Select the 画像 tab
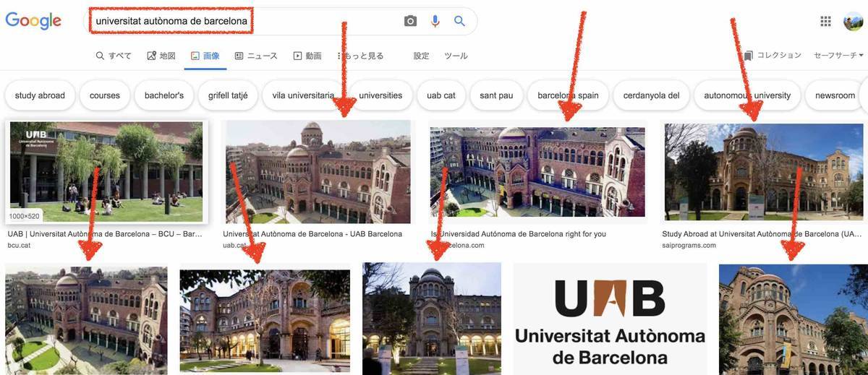868x375 pixels. (x=205, y=56)
